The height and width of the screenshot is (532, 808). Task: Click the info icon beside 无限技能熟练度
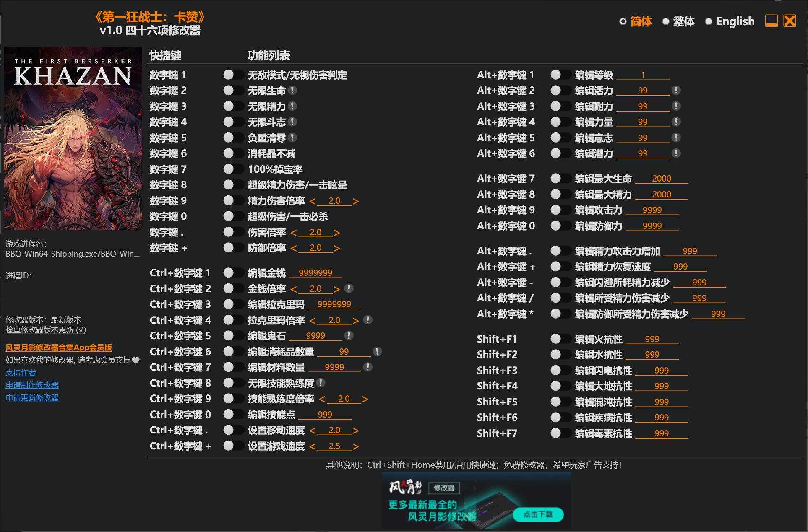point(321,383)
